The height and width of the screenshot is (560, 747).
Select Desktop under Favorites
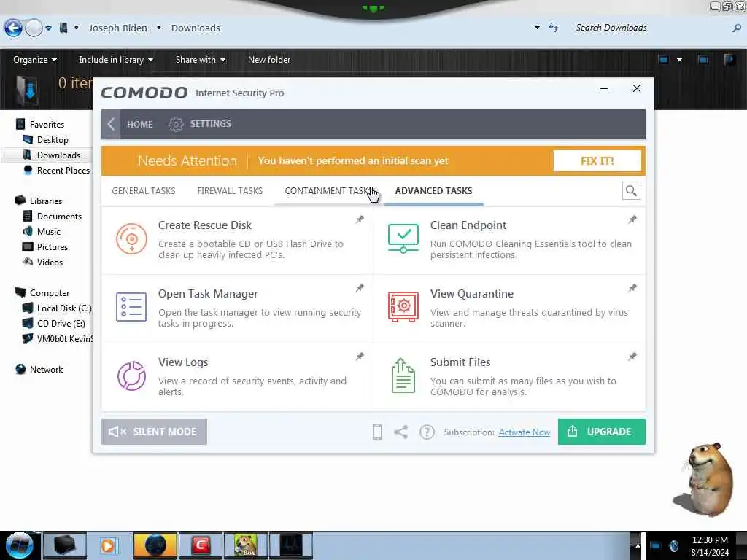(x=53, y=140)
